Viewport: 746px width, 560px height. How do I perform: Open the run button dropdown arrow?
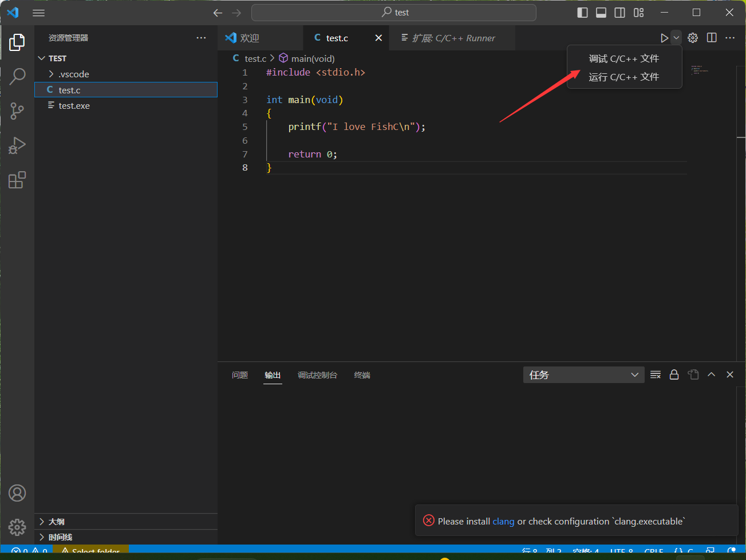click(x=676, y=38)
